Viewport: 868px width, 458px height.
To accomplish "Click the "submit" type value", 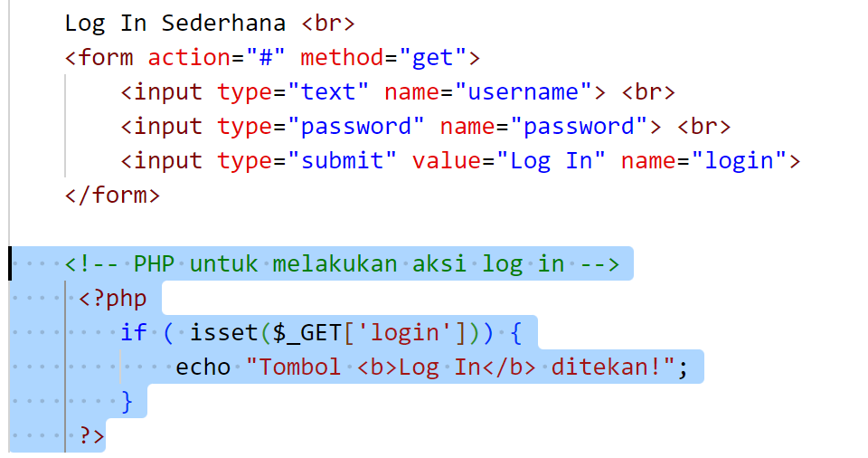I will (342, 161).
